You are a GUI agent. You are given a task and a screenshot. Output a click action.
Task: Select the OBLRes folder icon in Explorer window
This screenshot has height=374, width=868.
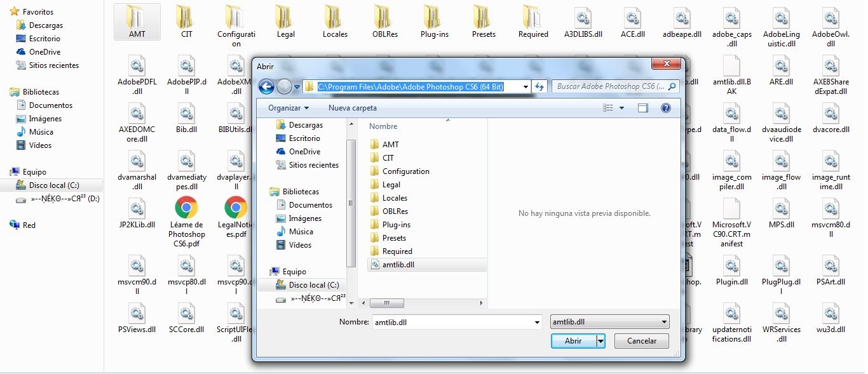384,17
